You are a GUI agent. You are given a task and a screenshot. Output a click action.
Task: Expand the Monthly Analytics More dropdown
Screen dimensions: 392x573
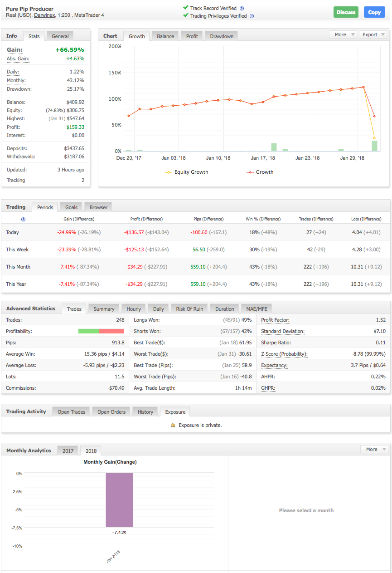pos(374,449)
